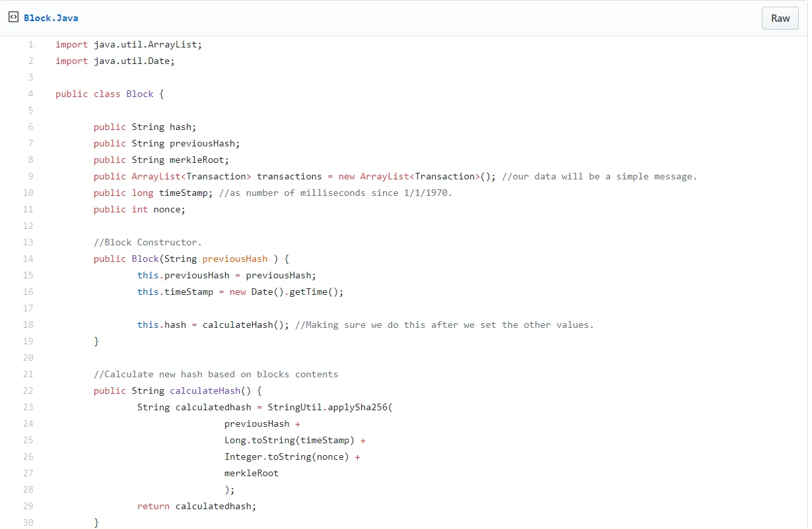This screenshot has height=529, width=812.
Task: Select line number 18
Action: (28, 325)
